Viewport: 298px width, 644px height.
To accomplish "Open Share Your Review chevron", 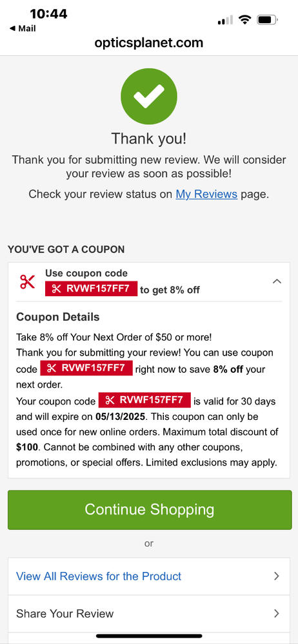I will click(x=277, y=613).
